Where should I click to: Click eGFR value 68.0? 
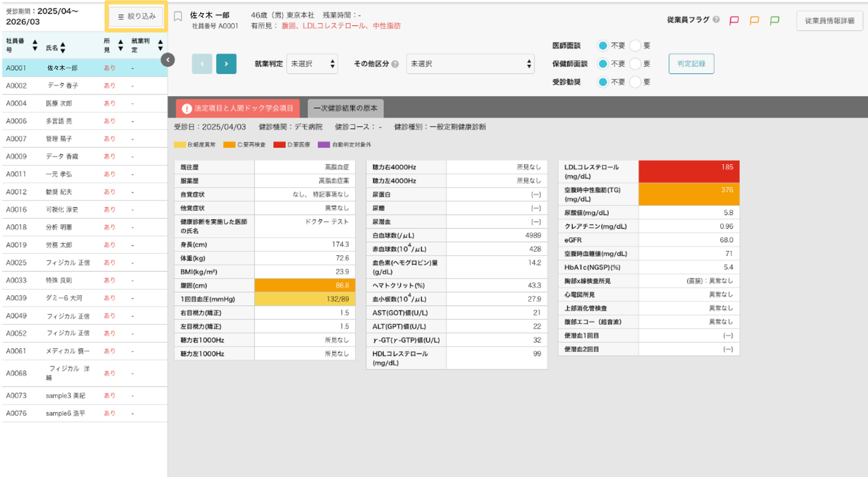tap(689, 240)
